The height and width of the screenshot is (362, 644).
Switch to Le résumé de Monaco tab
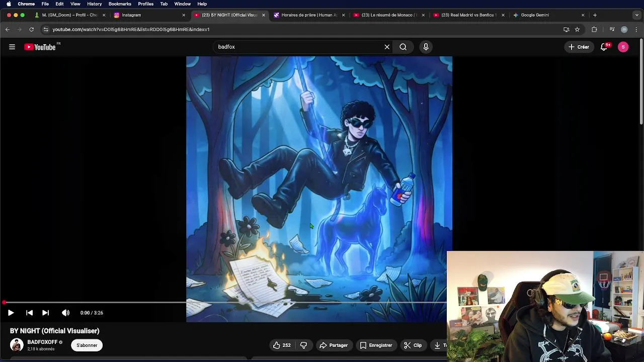(x=388, y=15)
